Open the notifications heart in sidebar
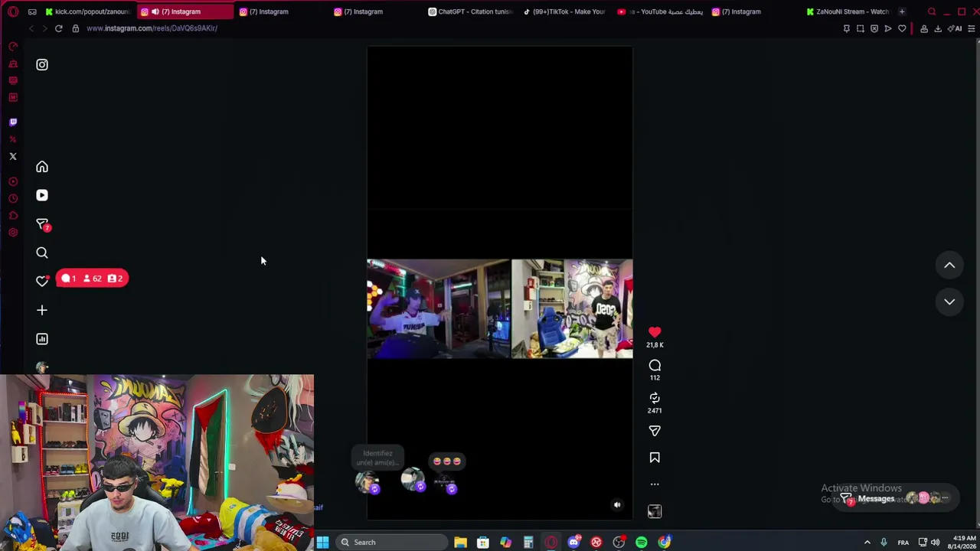The width and height of the screenshot is (980, 551). tap(42, 281)
